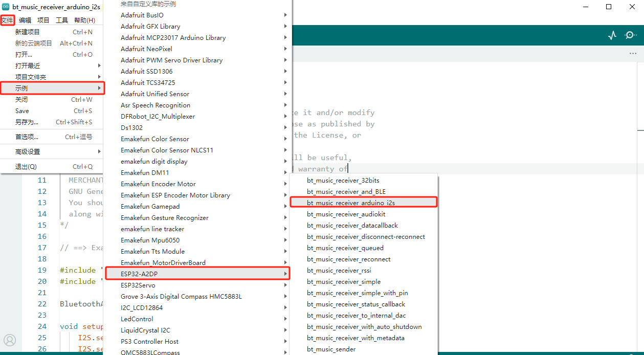Open bt_music_receiver_rssi example
Image resolution: width=644 pixels, height=355 pixels.
(364, 270)
